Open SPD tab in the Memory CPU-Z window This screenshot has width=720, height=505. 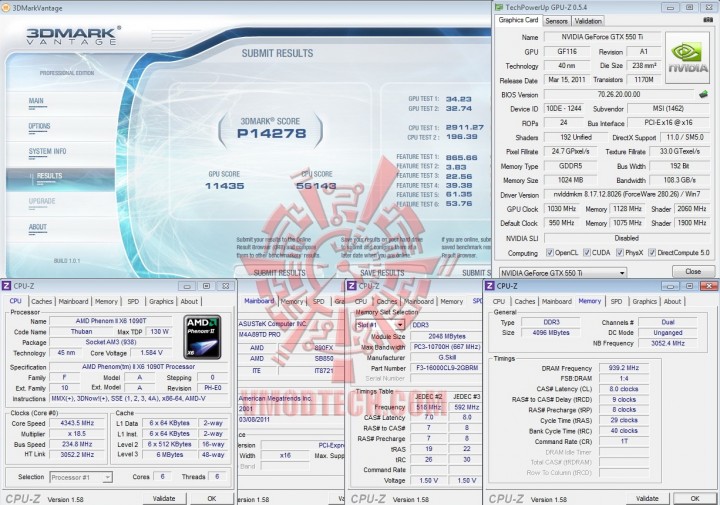tap(616, 302)
